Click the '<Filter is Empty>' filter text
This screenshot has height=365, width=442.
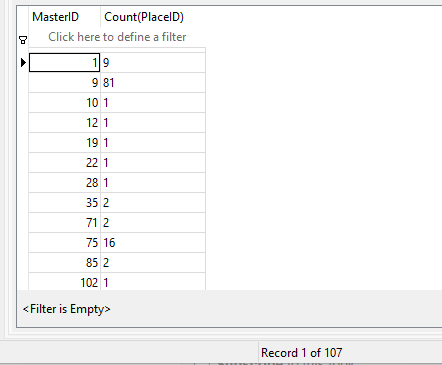(66, 309)
